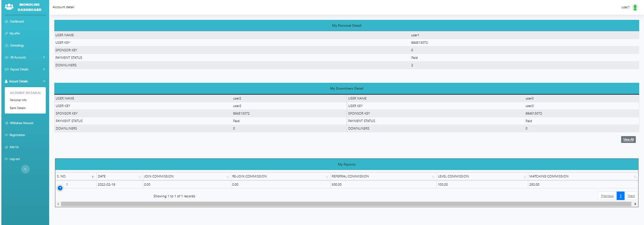Open Bank Details submenu item
The width and height of the screenshot is (644, 225).
[18, 108]
